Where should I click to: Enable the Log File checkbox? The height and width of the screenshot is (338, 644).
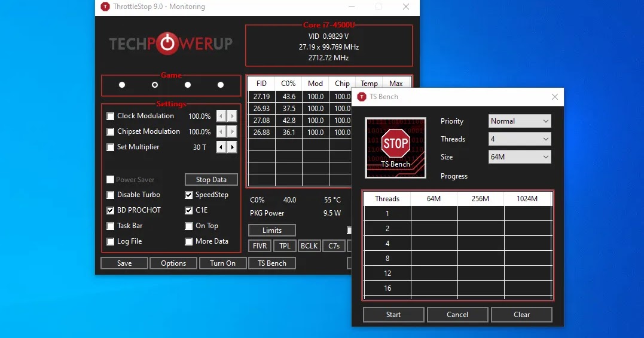point(111,242)
